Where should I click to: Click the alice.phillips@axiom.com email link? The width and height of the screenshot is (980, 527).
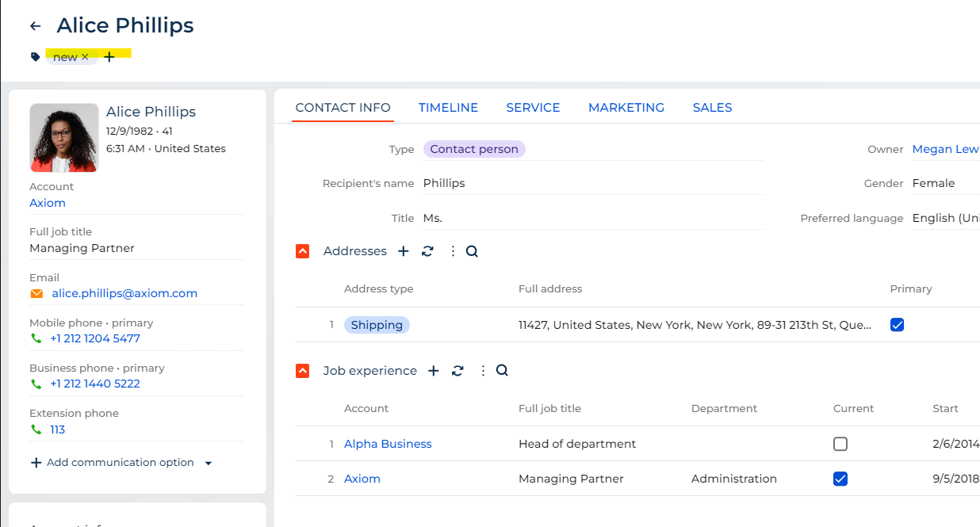[124, 293]
